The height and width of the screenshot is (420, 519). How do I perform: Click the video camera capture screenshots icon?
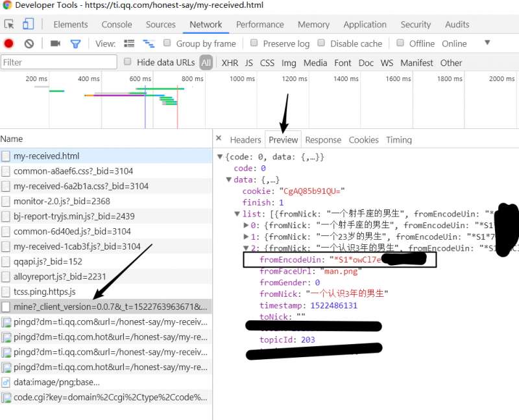55,43
